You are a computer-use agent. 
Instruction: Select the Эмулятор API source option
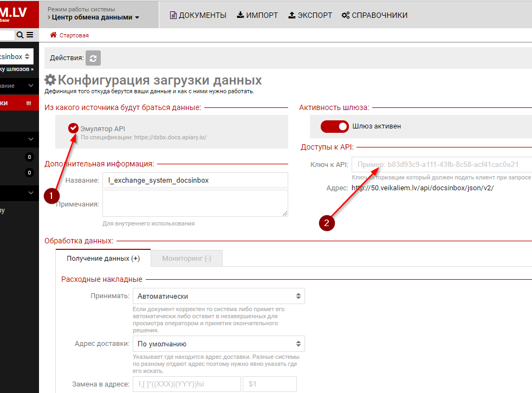tap(73, 128)
